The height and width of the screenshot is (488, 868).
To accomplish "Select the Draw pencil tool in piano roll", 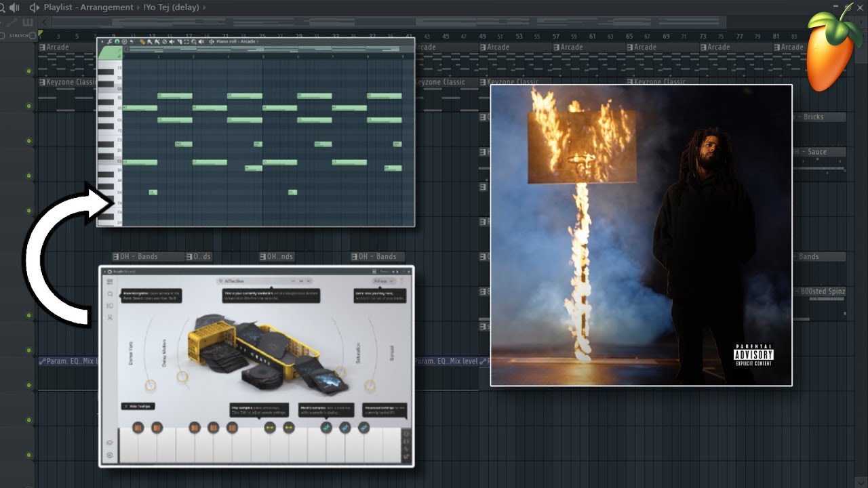I will (x=142, y=42).
